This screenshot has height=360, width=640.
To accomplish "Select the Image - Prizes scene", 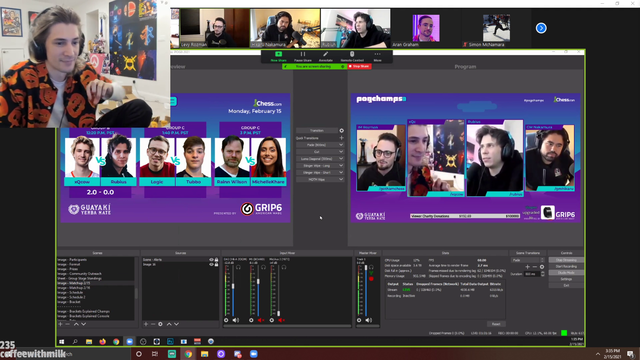I will [x=96, y=269].
